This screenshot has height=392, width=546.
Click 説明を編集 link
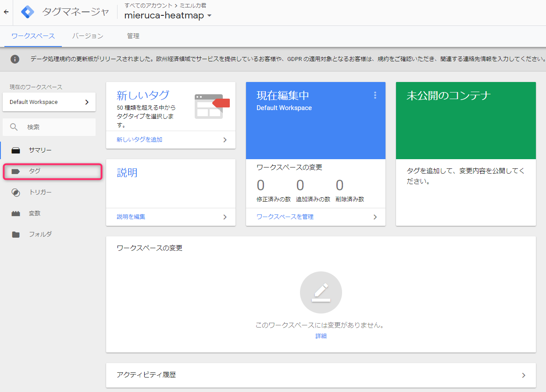pyautogui.click(x=131, y=217)
